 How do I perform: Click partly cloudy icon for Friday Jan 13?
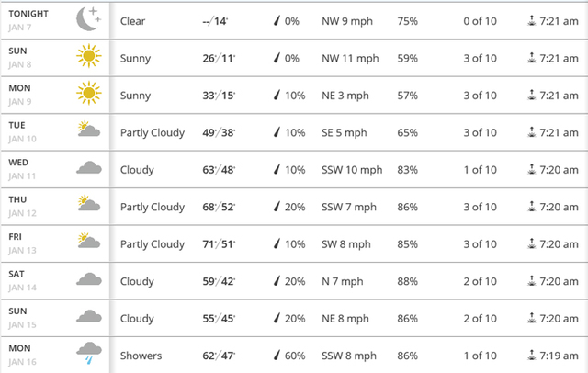pyautogui.click(x=89, y=240)
